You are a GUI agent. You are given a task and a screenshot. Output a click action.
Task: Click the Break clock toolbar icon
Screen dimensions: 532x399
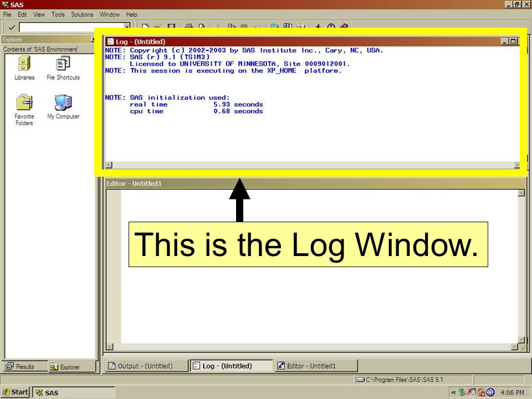click(331, 27)
